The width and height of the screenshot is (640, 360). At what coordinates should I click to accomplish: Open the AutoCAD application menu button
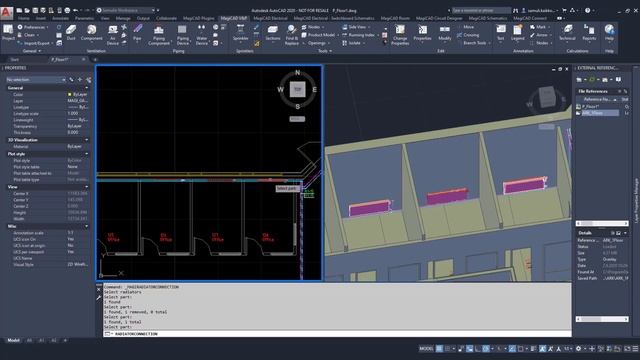click(6, 12)
